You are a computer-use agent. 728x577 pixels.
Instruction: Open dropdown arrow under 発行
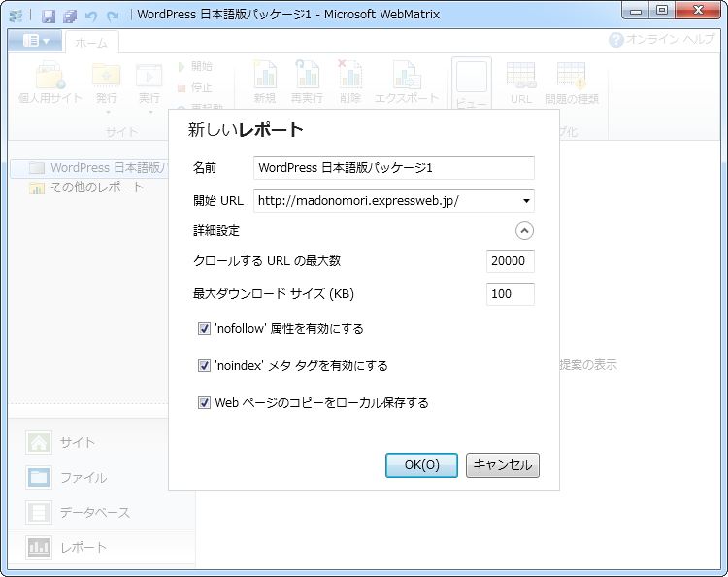coord(108,112)
